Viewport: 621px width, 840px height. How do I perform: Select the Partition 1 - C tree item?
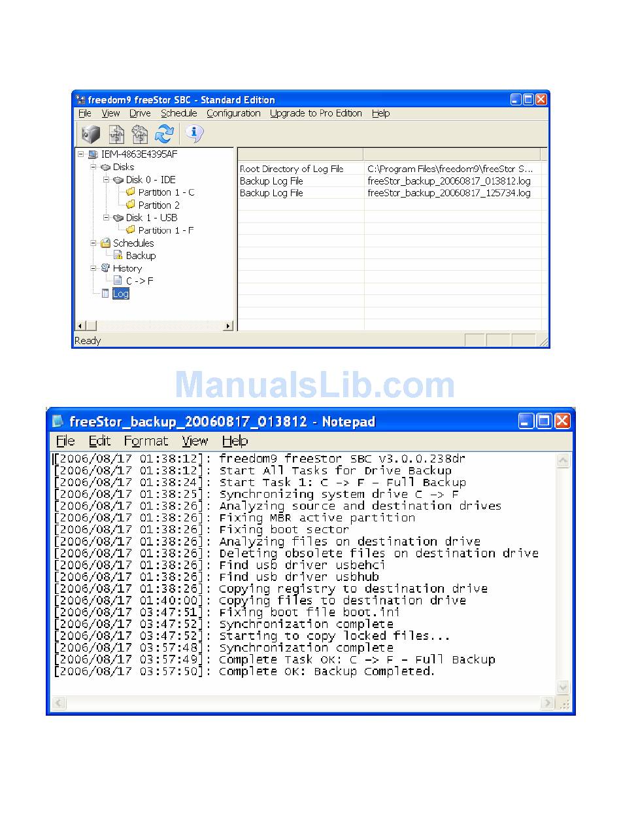(166, 192)
